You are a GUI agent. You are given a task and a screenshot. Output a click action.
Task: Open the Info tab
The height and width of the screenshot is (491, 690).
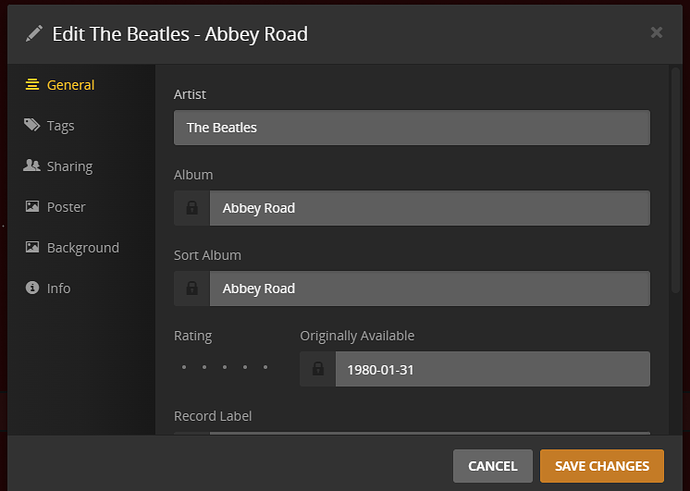pyautogui.click(x=58, y=288)
